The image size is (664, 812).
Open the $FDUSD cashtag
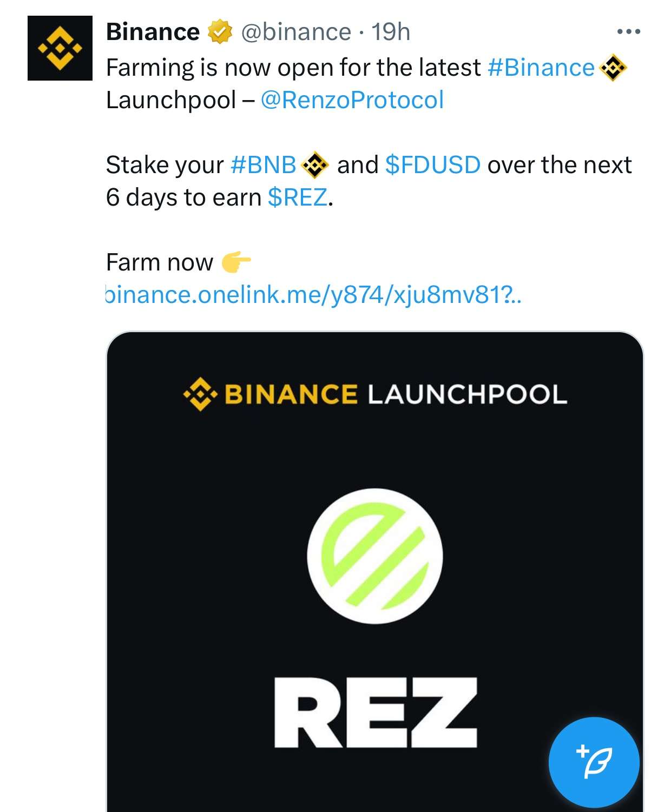click(433, 165)
